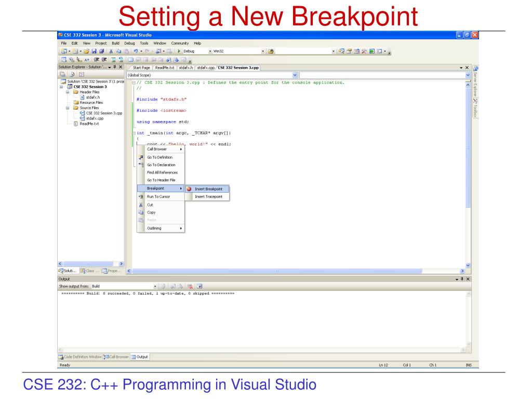Open the Server Explorer side tab

coord(475,82)
